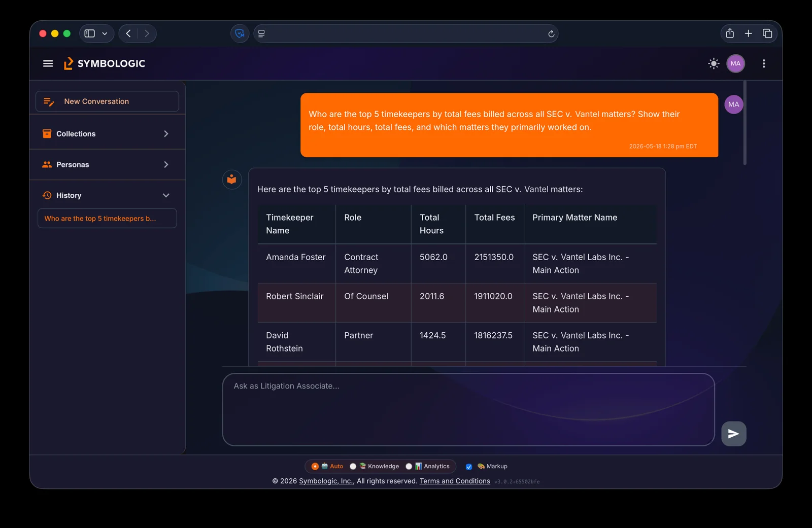812x528 pixels.
Task: Toggle light theme with sun icon
Action: [x=714, y=63]
